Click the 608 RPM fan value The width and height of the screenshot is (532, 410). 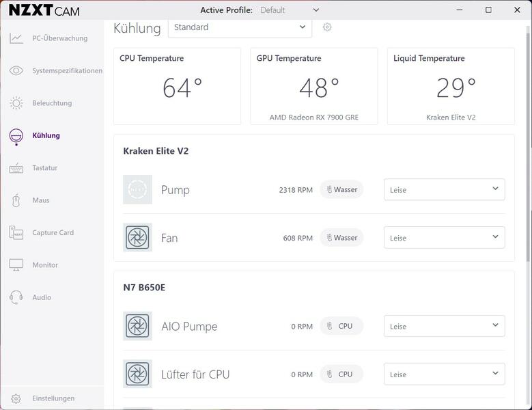click(298, 238)
